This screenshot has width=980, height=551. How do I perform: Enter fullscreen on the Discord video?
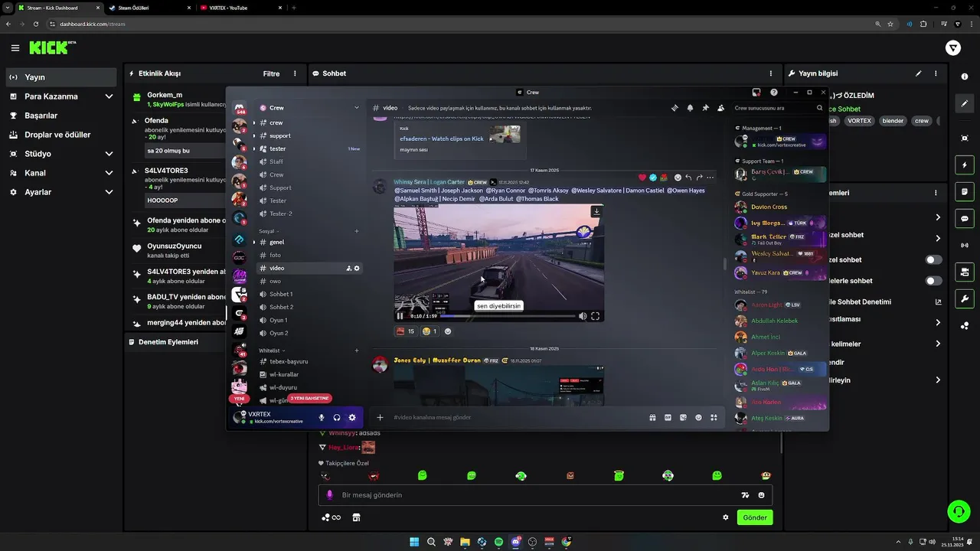(x=595, y=315)
